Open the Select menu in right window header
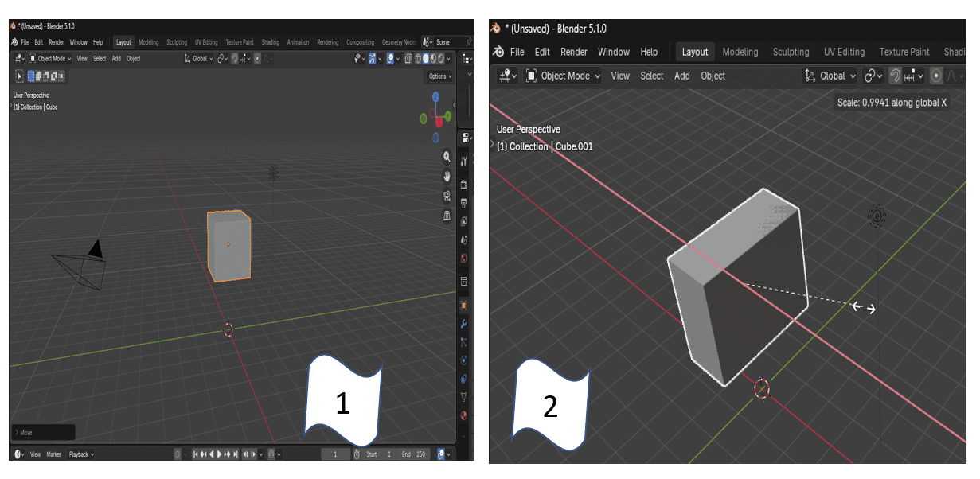The image size is (980, 479). pyautogui.click(x=652, y=76)
